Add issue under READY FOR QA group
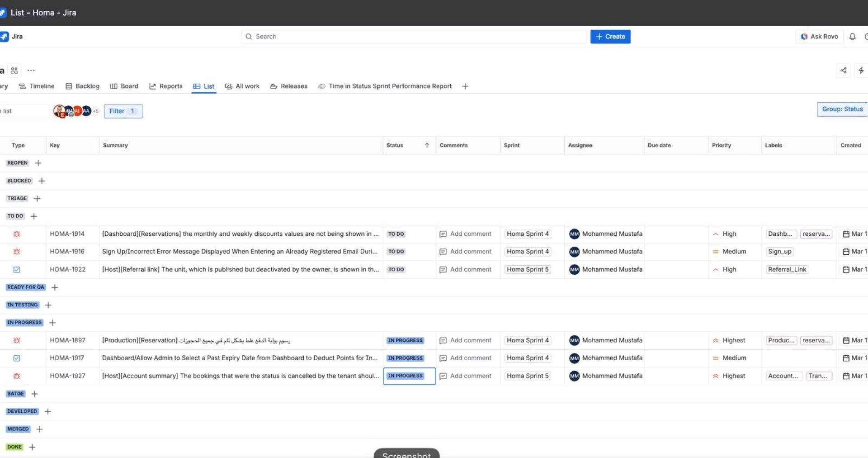 pyautogui.click(x=55, y=287)
